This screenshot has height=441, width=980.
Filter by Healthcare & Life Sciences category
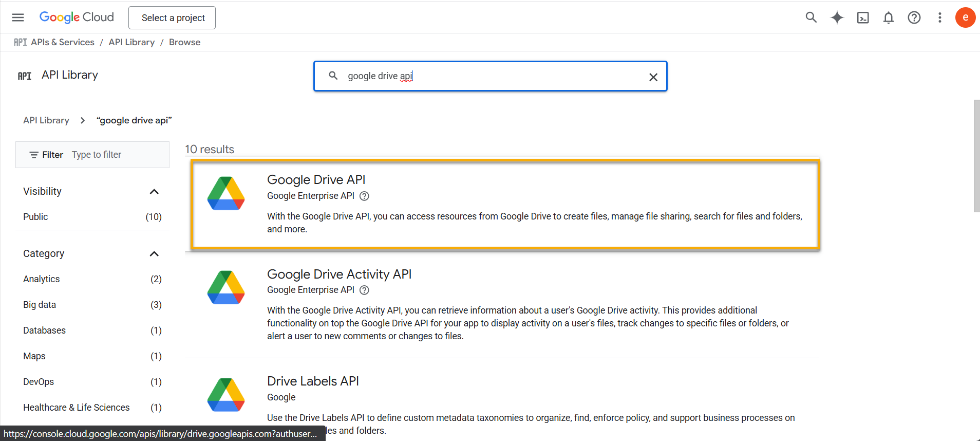pyautogui.click(x=92, y=408)
